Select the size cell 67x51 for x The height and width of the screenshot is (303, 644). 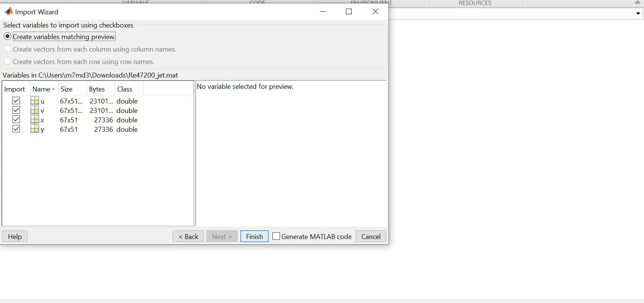pos(69,120)
